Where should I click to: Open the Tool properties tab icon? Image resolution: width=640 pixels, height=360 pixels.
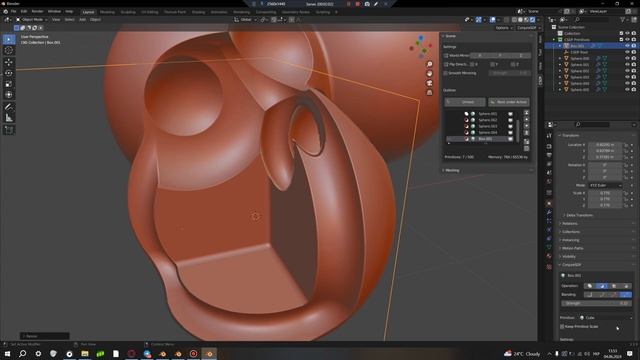click(549, 135)
